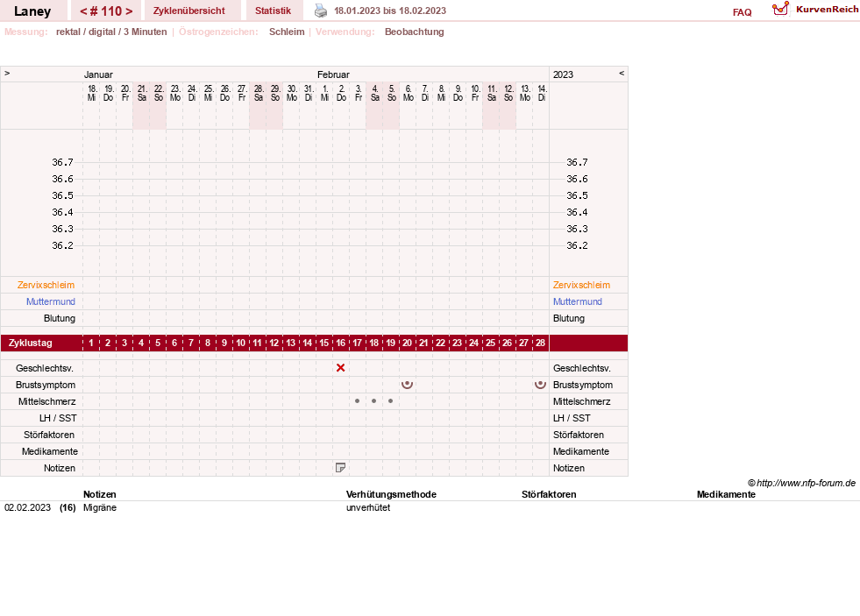Collapse chart with top-right < arrow
This screenshot has height=616, width=860.
pos(622,73)
